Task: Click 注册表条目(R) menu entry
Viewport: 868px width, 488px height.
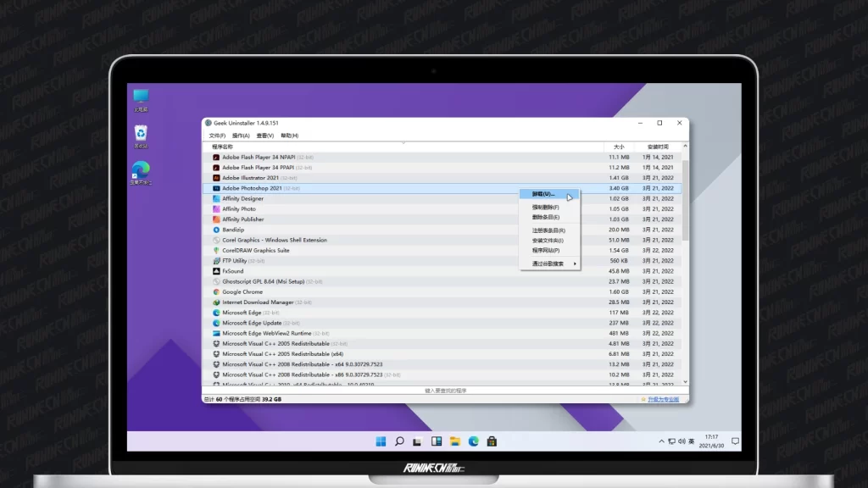Action: (x=548, y=230)
